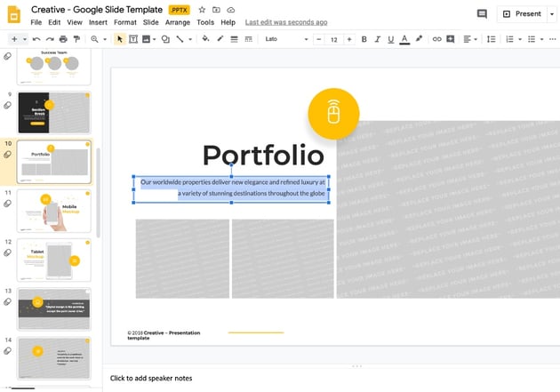560x392 pixels.
Task: Toggle underline formatting
Action: (x=390, y=39)
